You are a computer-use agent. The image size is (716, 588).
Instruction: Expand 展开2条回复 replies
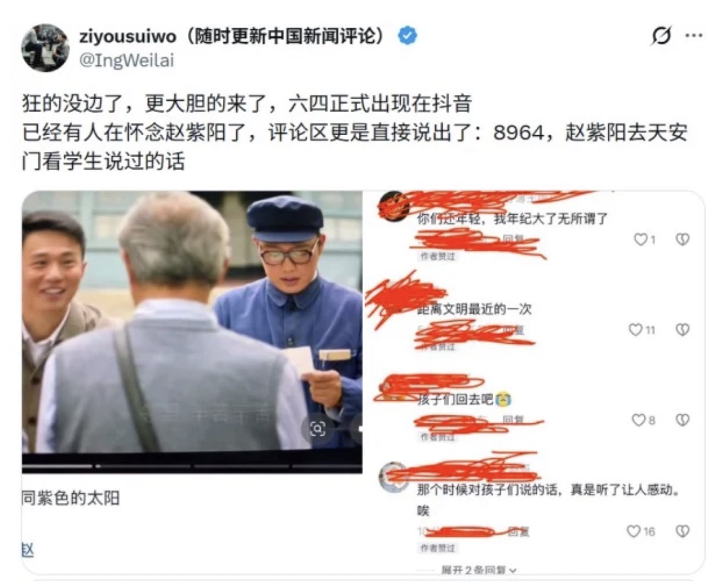(x=479, y=570)
